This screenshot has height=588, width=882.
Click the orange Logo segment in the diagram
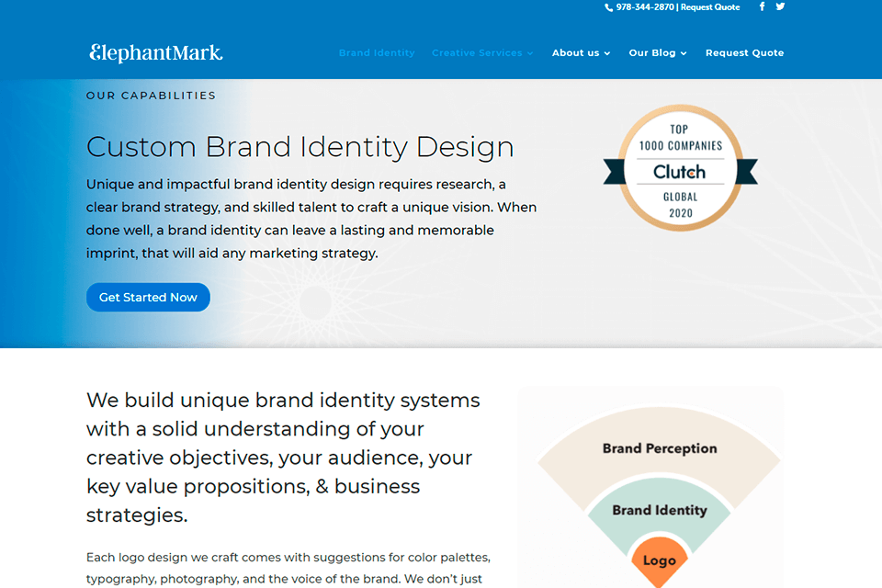click(660, 561)
